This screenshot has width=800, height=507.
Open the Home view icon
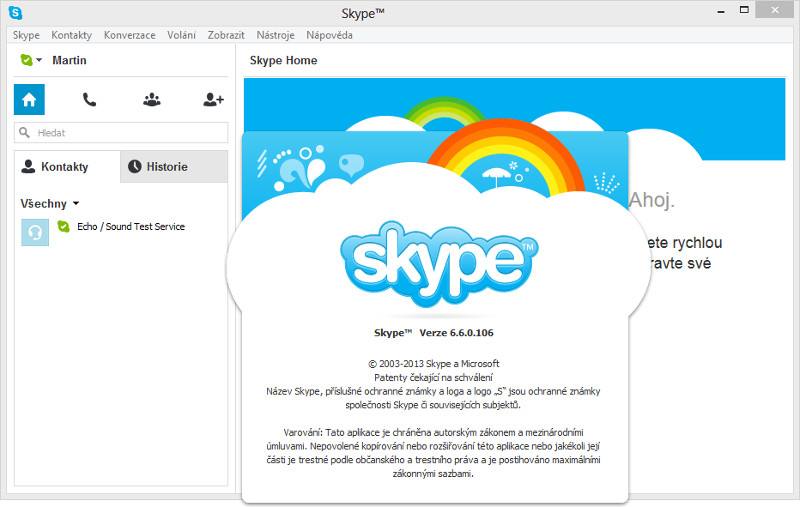click(x=29, y=99)
